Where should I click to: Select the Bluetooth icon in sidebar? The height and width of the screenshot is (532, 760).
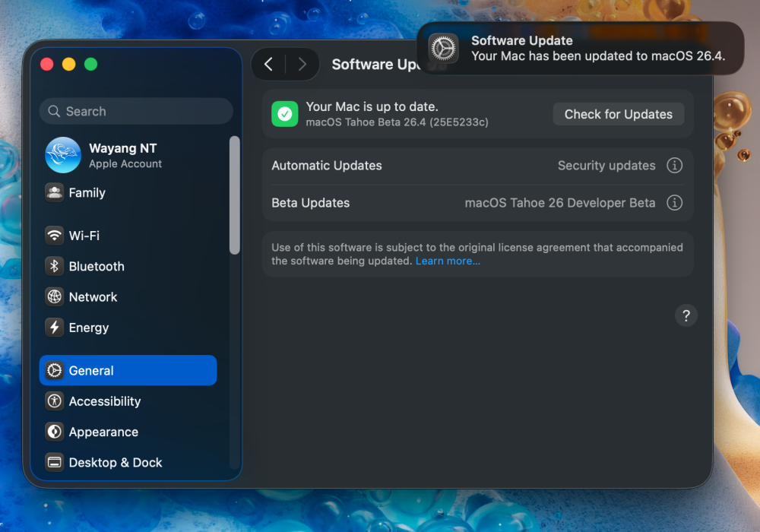pyautogui.click(x=54, y=266)
